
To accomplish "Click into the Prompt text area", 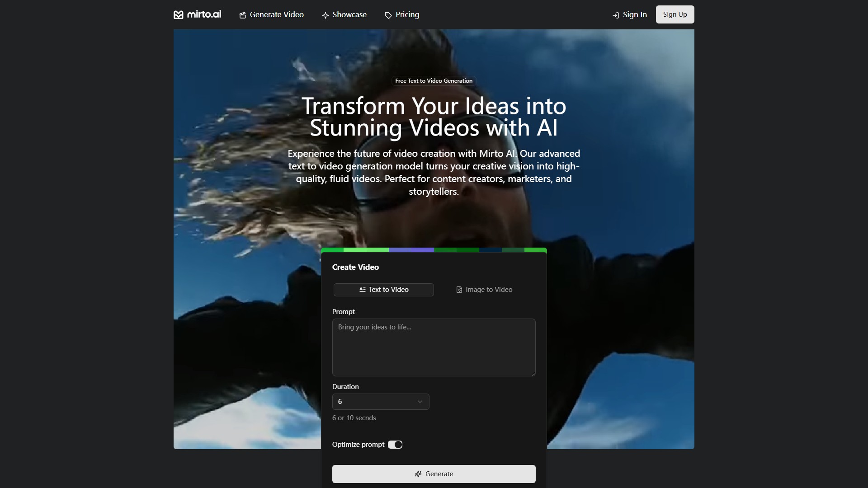I will coord(434,347).
